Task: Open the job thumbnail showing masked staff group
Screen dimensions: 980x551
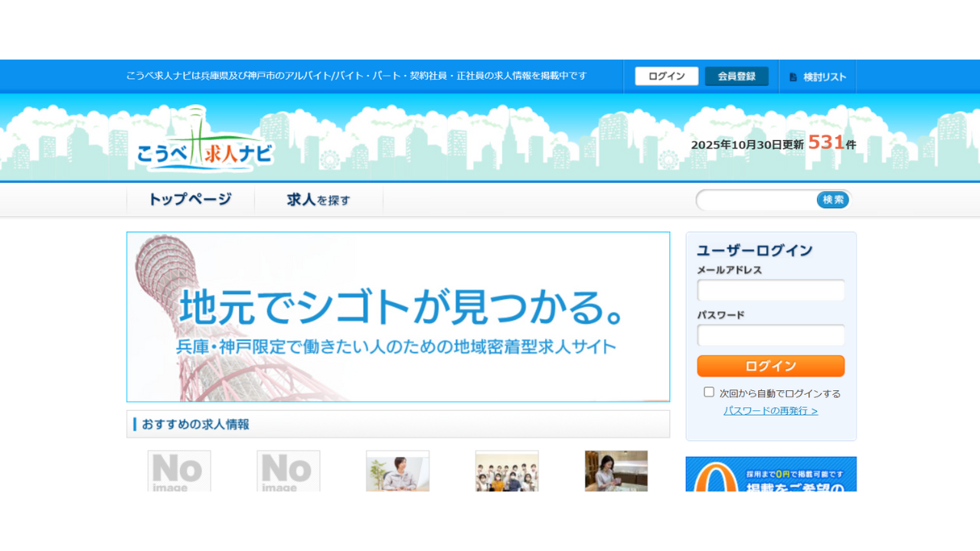Action: 507,471
